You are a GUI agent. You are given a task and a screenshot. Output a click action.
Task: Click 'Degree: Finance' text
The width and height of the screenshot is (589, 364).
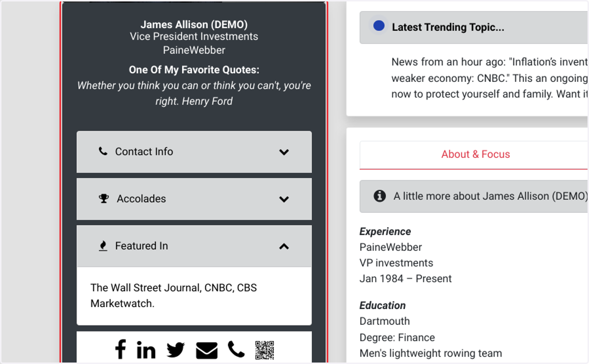397,338
